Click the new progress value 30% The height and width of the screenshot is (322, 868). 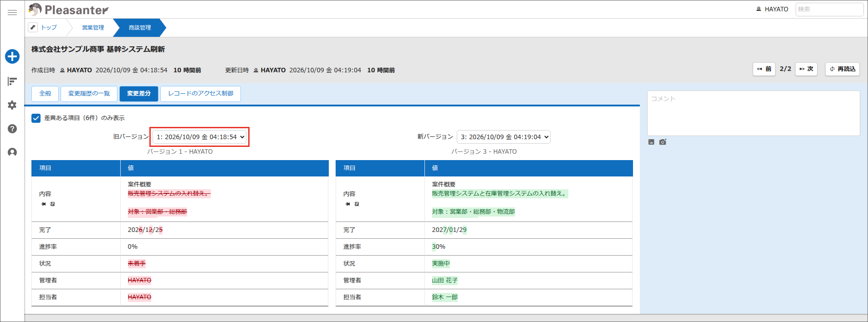click(439, 247)
